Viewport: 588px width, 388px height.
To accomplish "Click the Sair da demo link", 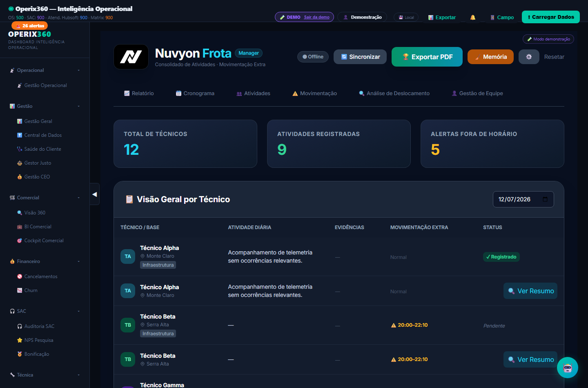I will coord(316,17).
